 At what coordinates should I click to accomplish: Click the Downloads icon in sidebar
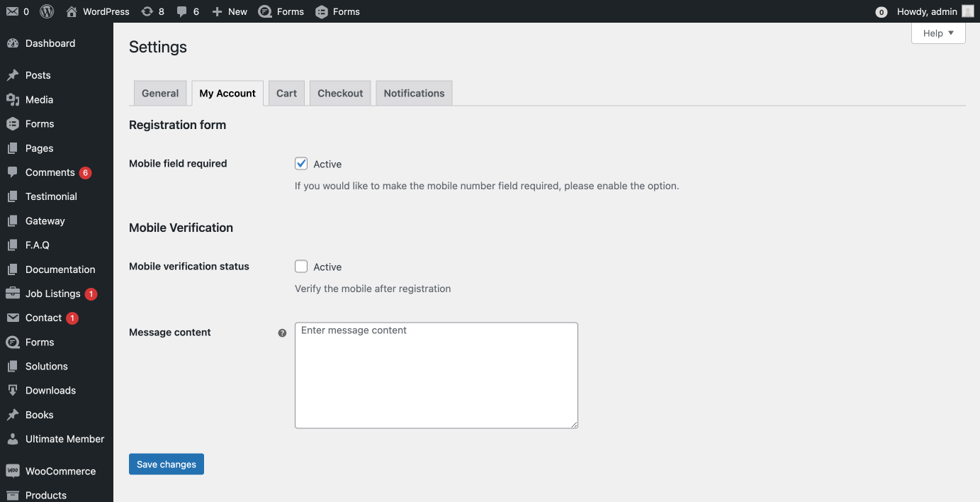12,390
